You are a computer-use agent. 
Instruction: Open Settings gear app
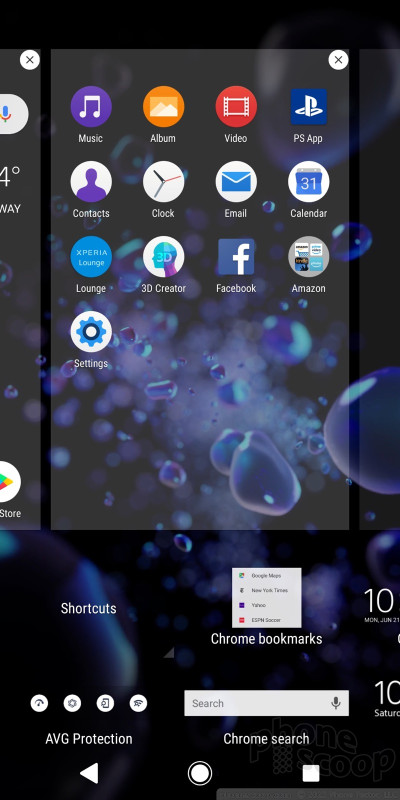91,332
